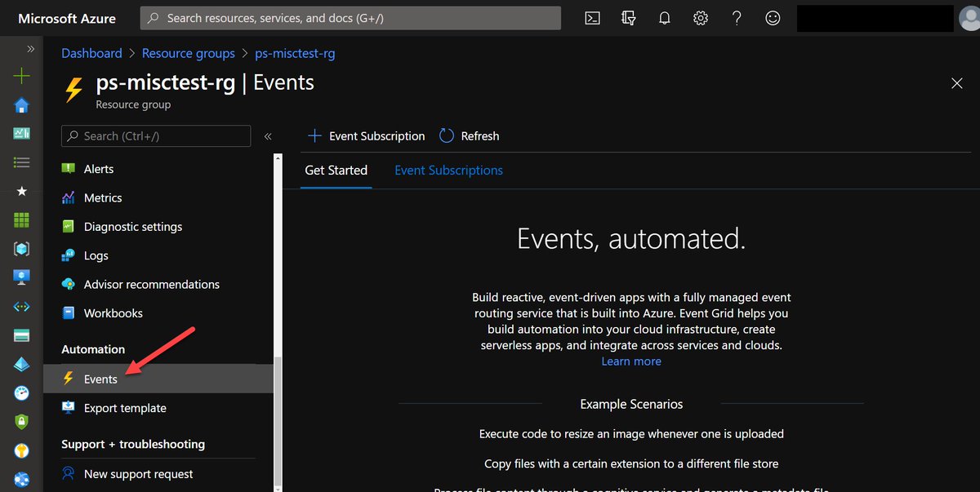Click the resource menu vertical scrollbar
The width and height of the screenshot is (980, 492).
tap(278, 420)
